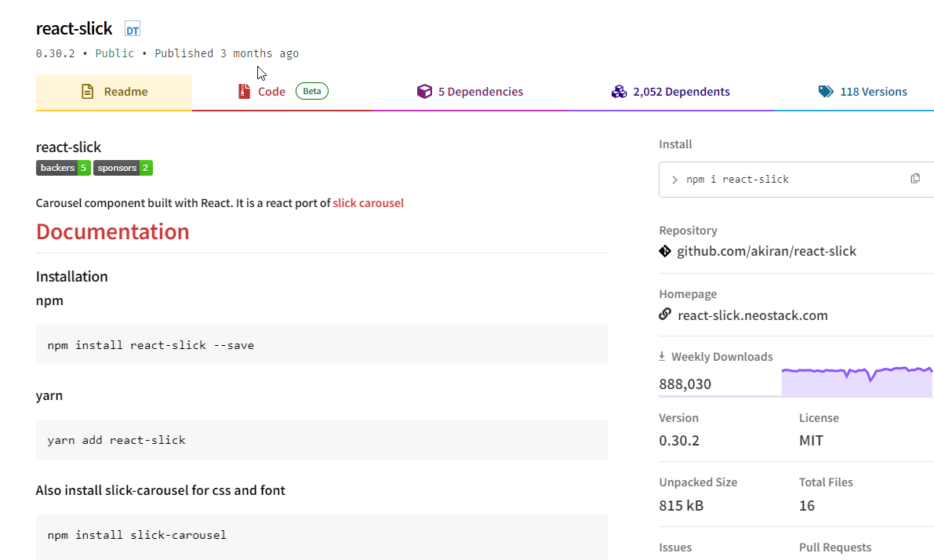Click the npm install react-slick --save code block
934x560 pixels.
(322, 345)
